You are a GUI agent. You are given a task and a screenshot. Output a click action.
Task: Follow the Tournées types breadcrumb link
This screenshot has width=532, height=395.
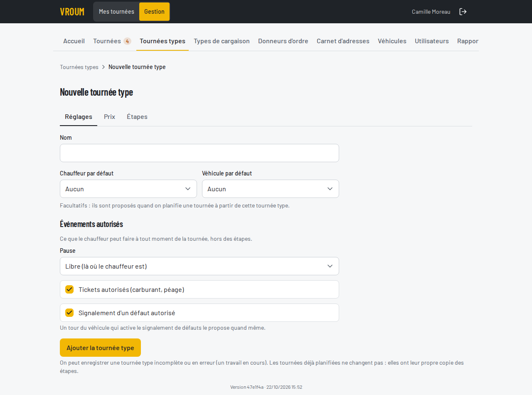click(x=79, y=67)
